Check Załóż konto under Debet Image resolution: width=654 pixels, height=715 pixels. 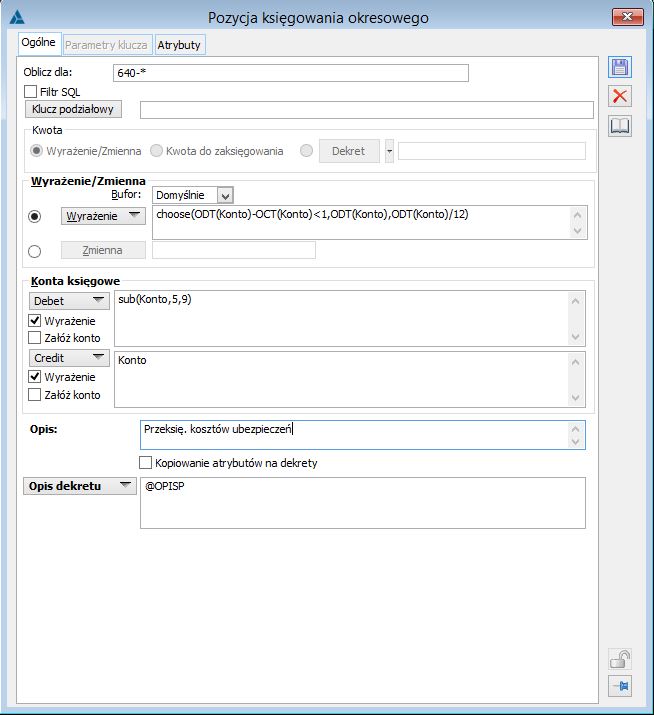[x=35, y=338]
